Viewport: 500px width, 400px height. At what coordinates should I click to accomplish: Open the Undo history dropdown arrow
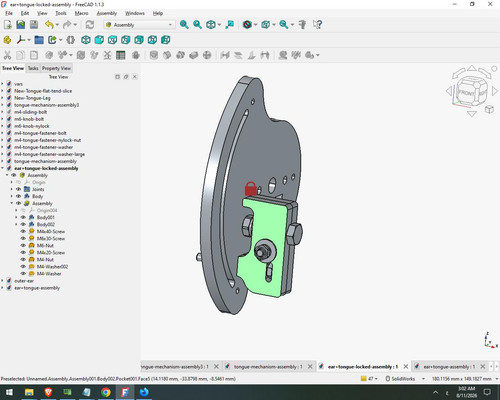(x=57, y=25)
